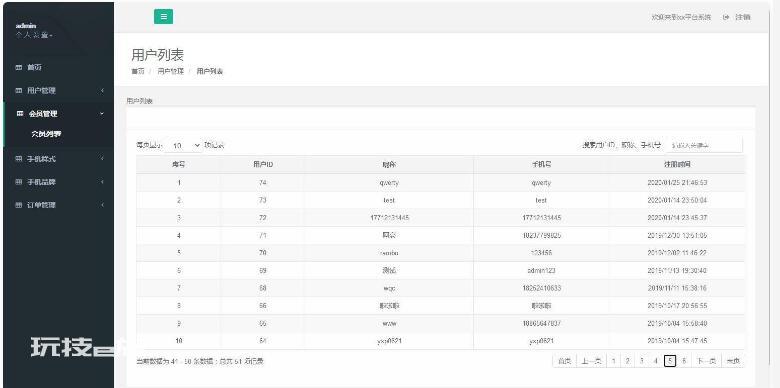The width and height of the screenshot is (780, 388).
Task: Click nickname cell qwerty in row 1
Action: pyautogui.click(x=389, y=183)
